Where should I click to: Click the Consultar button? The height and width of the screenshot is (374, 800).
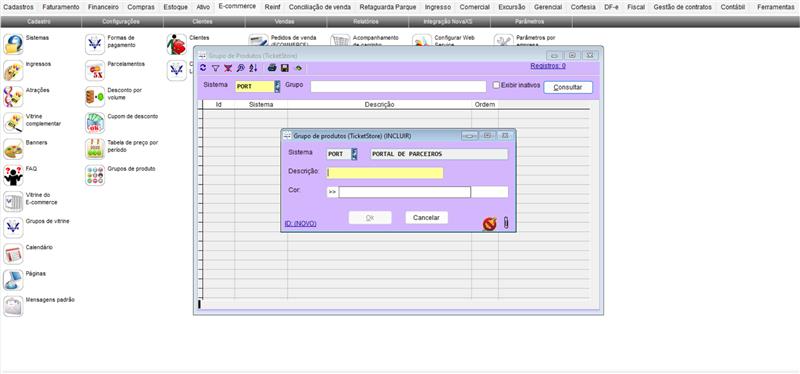click(x=568, y=87)
